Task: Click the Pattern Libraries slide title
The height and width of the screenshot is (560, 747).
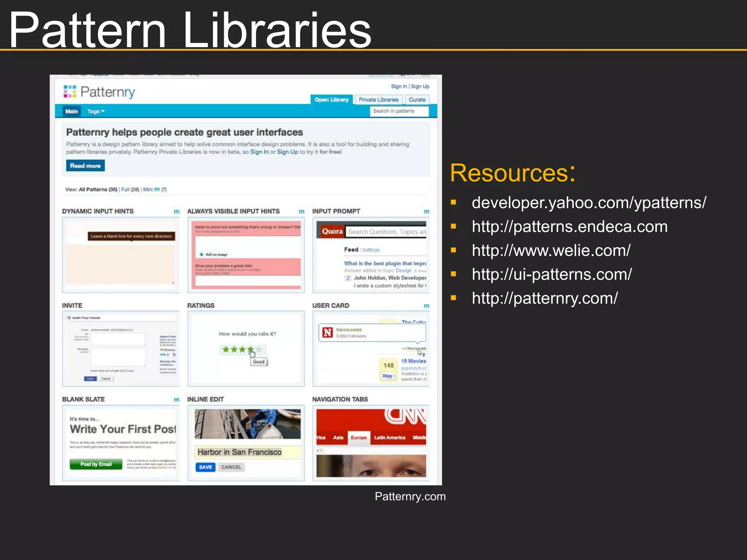Action: pos(190,29)
